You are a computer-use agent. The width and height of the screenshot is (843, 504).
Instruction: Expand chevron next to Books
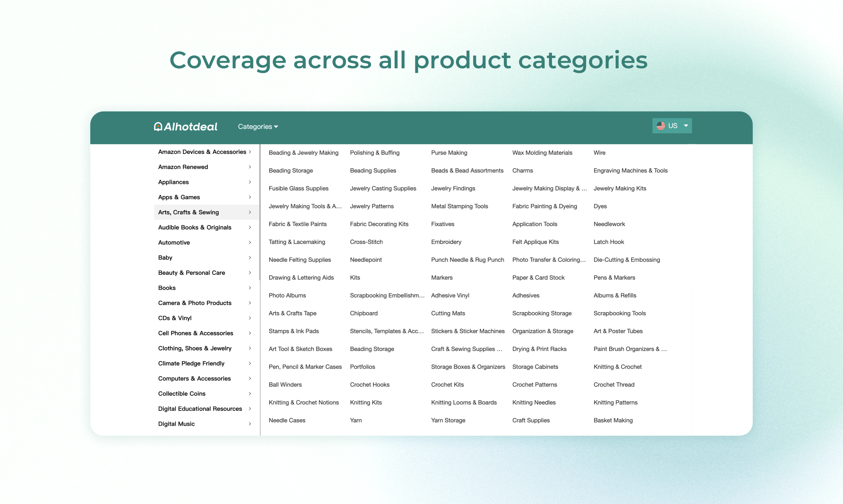[x=250, y=288]
